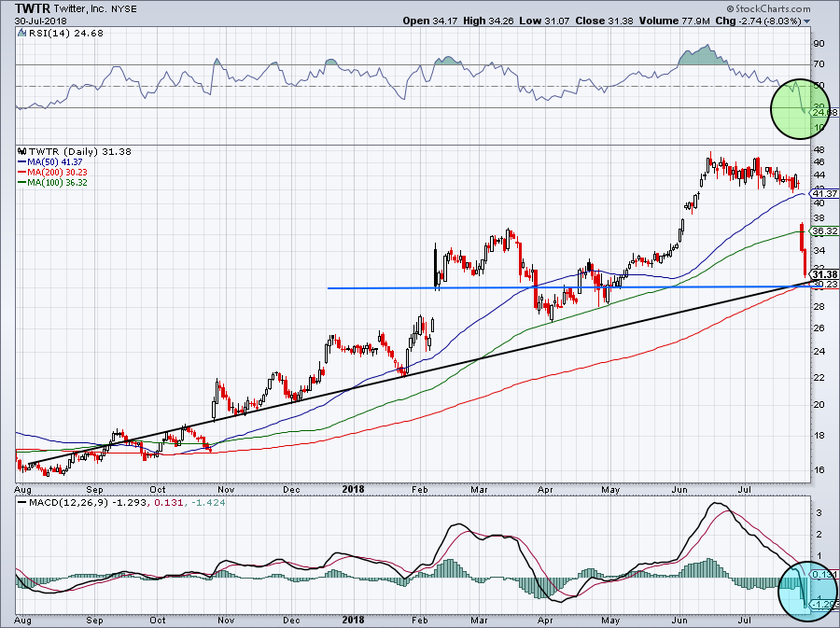
Task: Click Nov on price panel time axis
Action: [x=226, y=489]
